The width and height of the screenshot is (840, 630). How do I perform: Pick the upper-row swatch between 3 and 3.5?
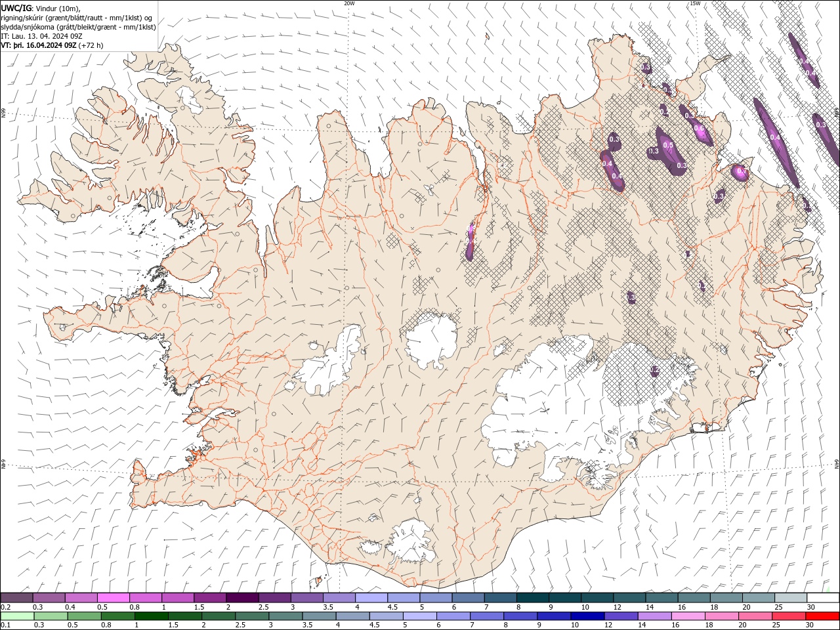point(306,598)
